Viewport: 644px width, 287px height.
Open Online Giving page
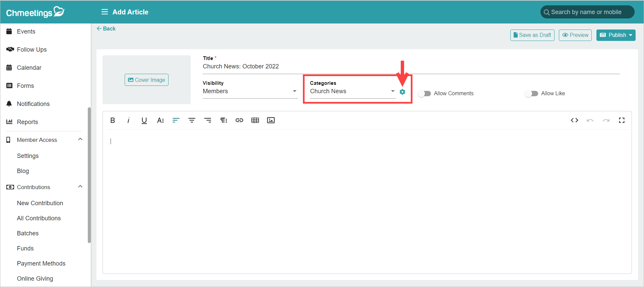pos(35,279)
